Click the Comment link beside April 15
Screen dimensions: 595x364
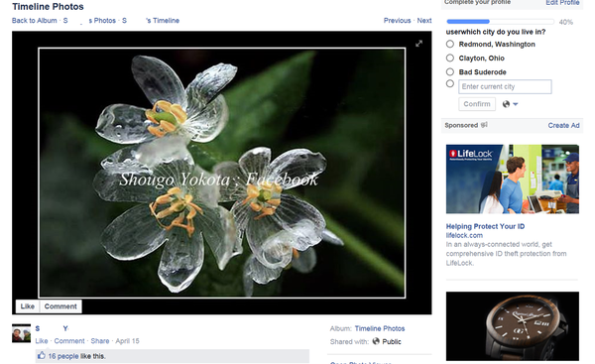(x=69, y=341)
